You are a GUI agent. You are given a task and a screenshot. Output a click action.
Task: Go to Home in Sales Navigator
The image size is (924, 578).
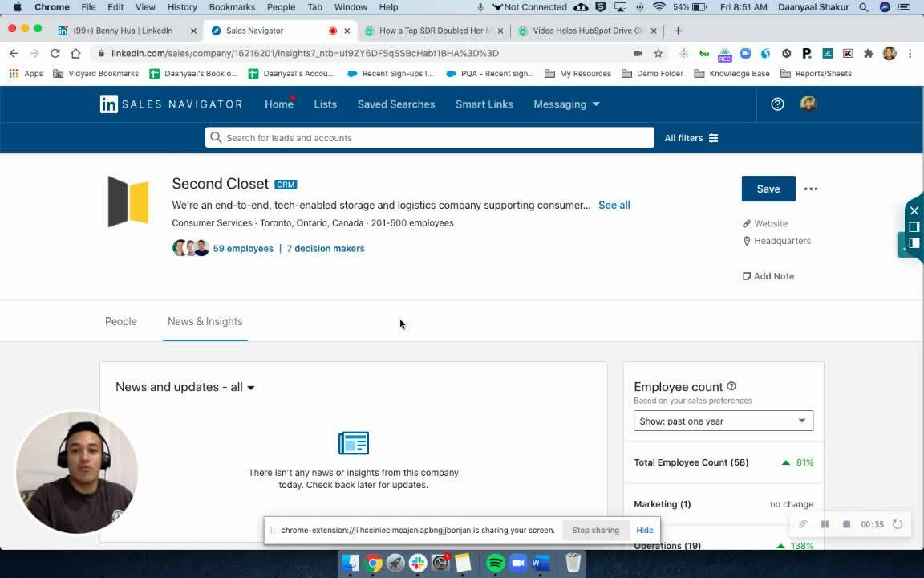pos(279,104)
